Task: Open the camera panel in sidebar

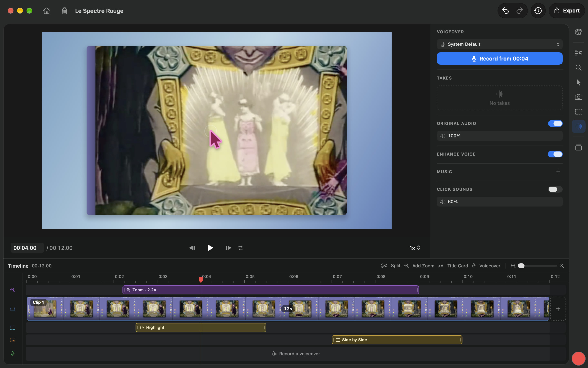Action: click(579, 97)
